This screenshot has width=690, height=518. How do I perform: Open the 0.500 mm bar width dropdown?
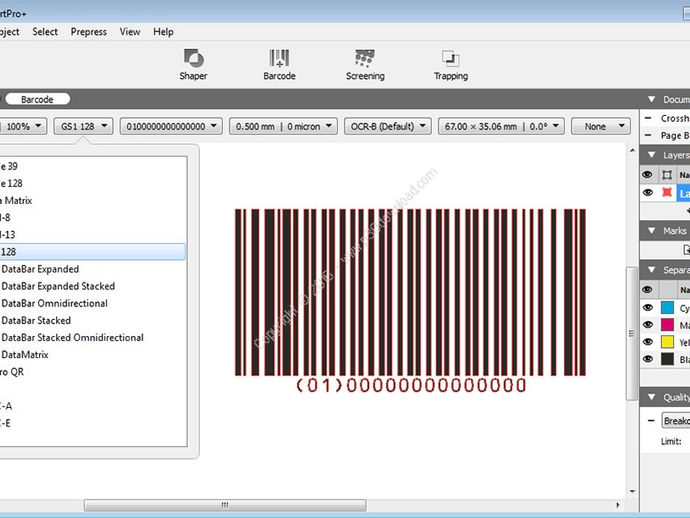click(x=283, y=126)
